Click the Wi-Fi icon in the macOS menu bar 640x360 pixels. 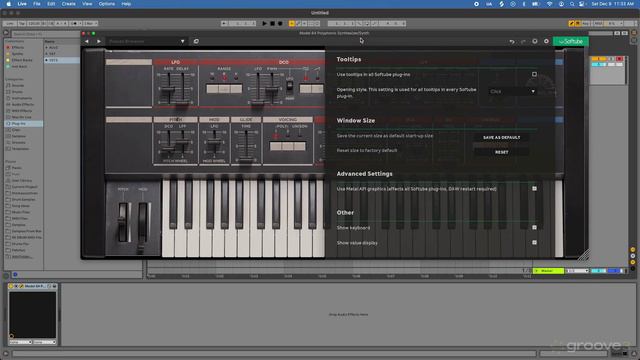[549, 4]
